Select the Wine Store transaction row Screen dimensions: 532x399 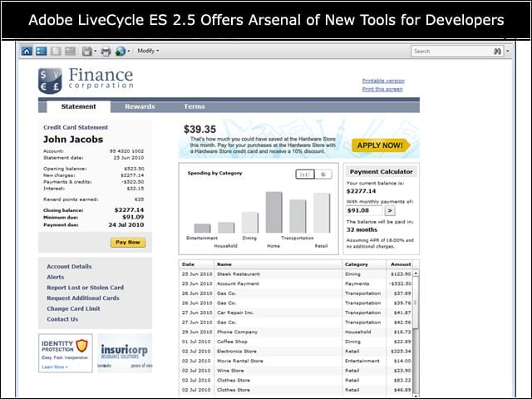pos(296,371)
